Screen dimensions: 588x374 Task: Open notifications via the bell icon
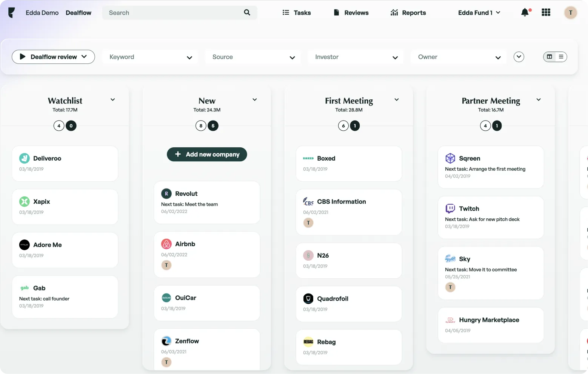[525, 12]
